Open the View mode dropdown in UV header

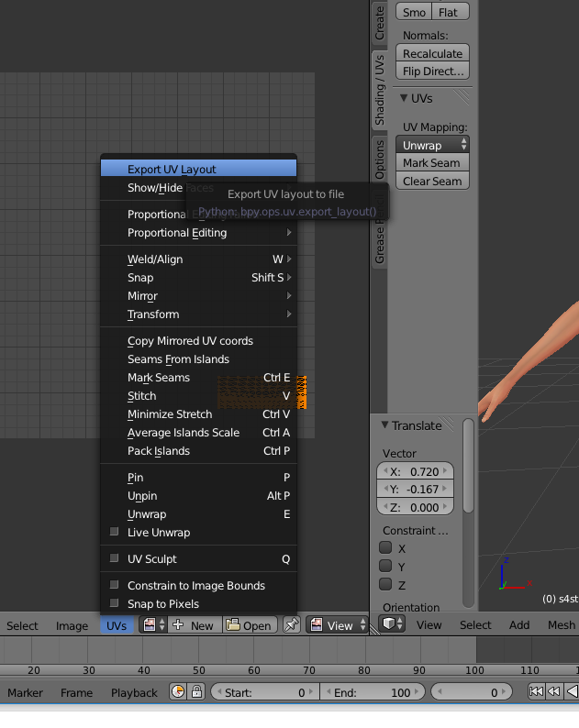(337, 625)
